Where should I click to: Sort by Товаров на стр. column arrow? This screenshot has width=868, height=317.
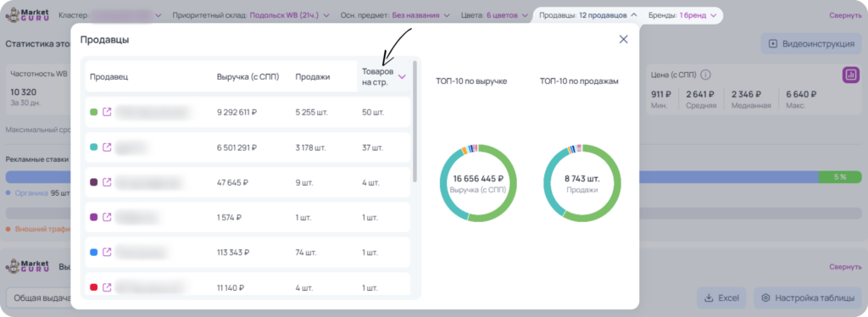tap(402, 77)
